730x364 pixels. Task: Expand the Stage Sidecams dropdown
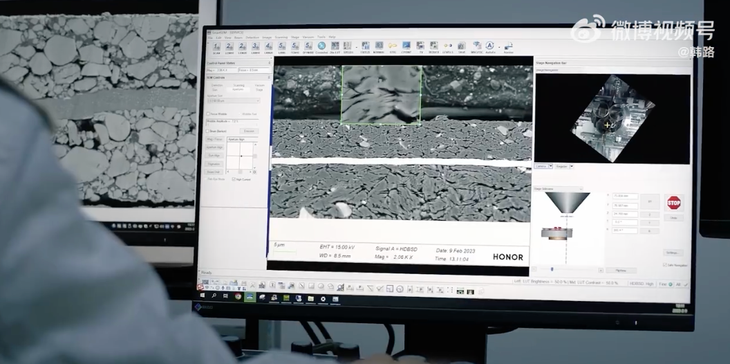558,189
